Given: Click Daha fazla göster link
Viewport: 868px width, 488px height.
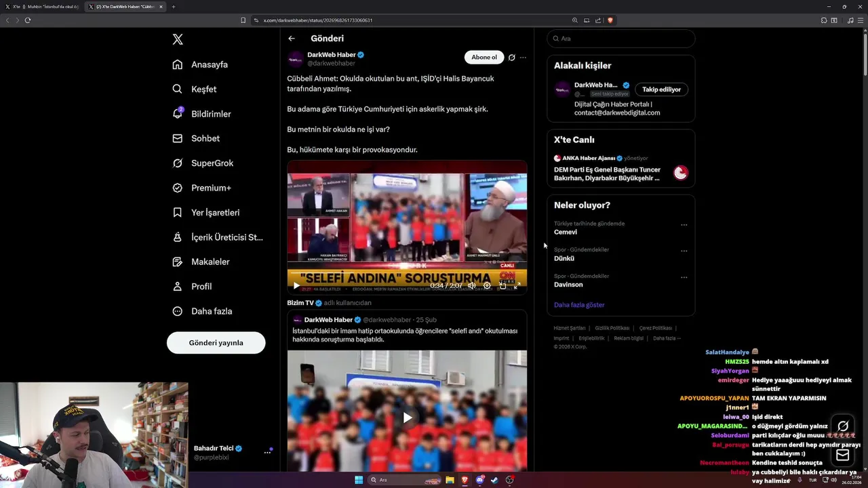Looking at the screenshot, I should [x=579, y=305].
